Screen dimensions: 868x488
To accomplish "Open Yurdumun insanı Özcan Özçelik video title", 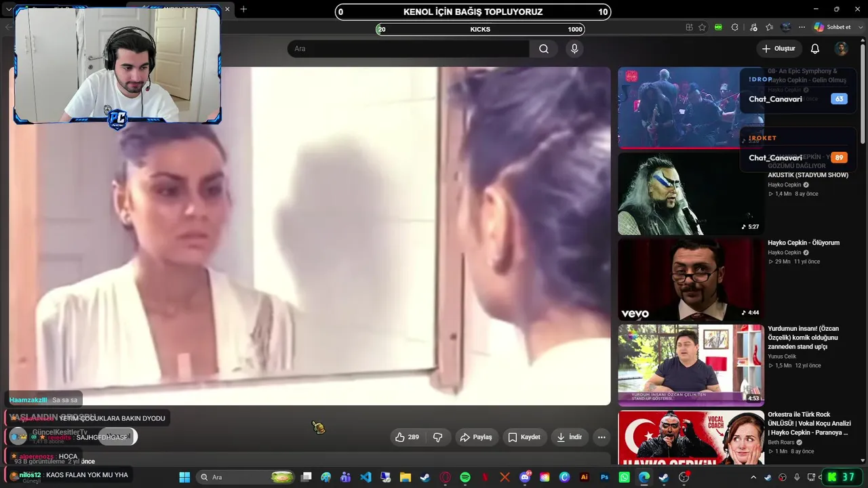I will click(804, 338).
